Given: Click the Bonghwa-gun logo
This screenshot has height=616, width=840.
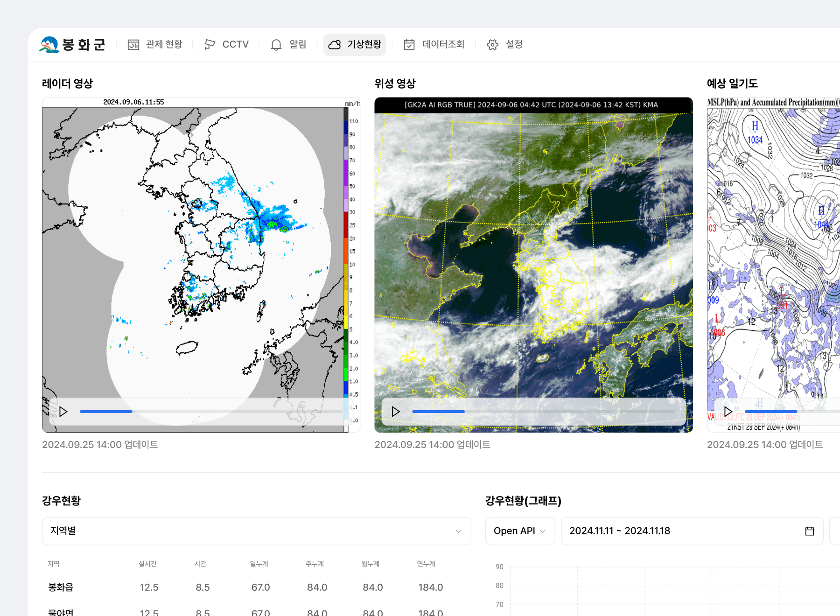Looking at the screenshot, I should (72, 45).
